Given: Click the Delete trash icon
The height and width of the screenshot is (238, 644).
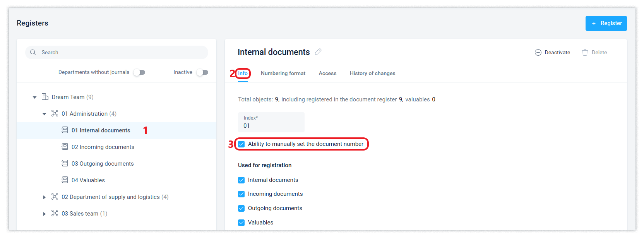Looking at the screenshot, I should (585, 53).
